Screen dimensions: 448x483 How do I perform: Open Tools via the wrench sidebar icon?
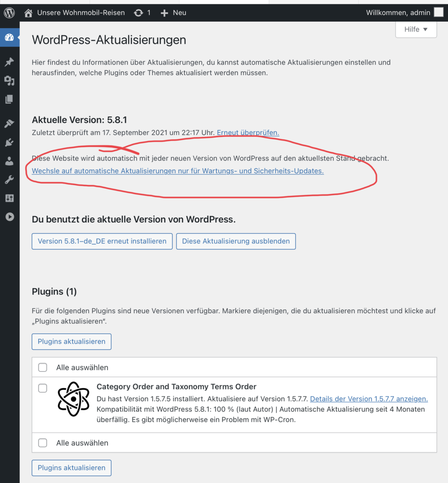point(9,180)
